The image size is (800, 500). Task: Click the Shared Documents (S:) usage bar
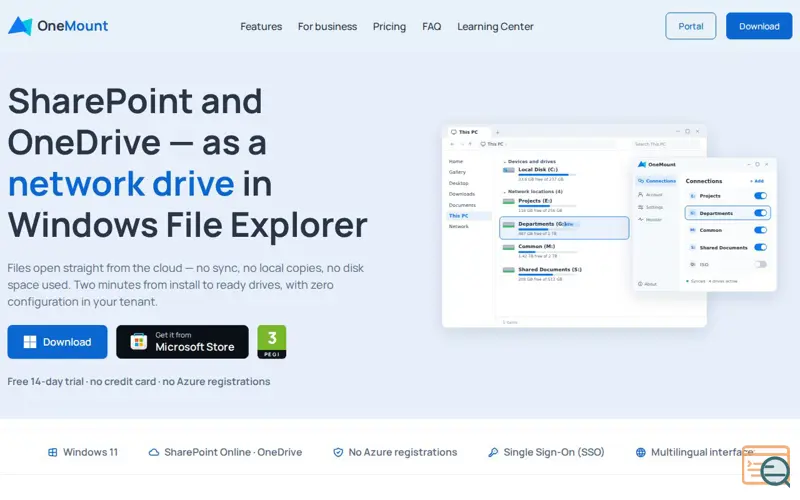point(547,274)
